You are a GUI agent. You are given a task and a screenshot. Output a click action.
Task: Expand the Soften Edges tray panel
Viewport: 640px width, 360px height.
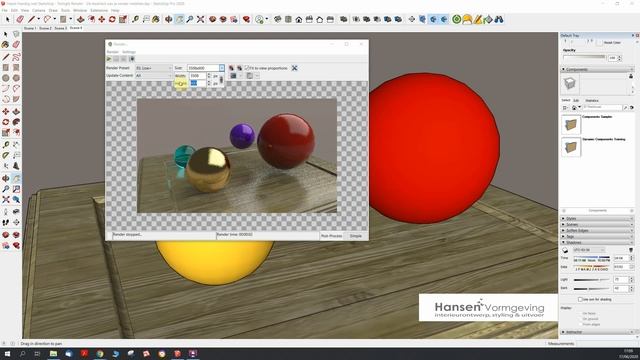click(x=598, y=231)
